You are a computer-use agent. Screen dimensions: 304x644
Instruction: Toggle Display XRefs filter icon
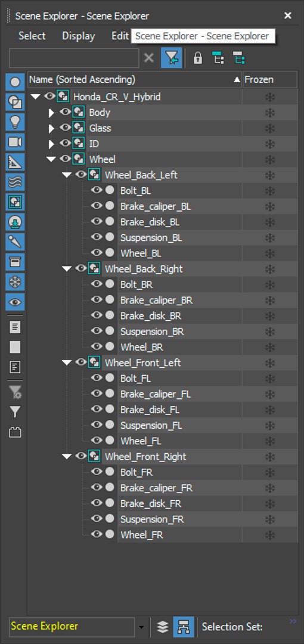pyautogui.click(x=15, y=222)
